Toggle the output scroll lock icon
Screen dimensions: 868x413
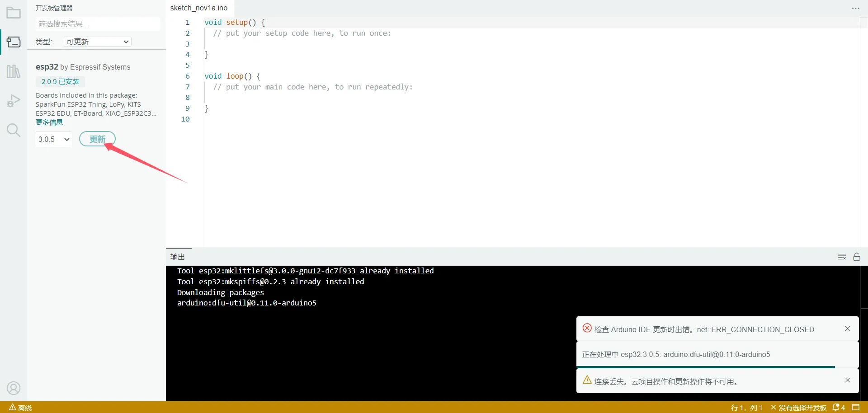(857, 257)
